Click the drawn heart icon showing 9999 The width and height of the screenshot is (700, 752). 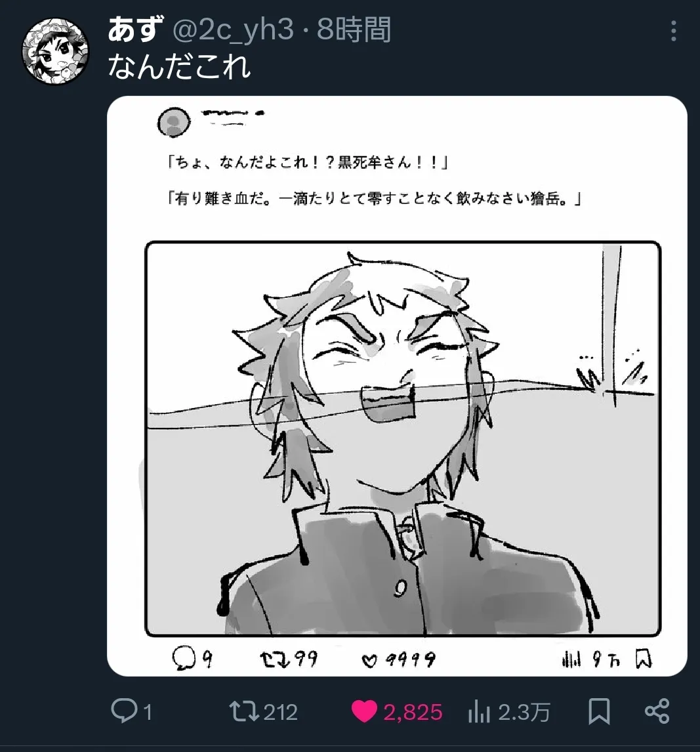(x=369, y=661)
